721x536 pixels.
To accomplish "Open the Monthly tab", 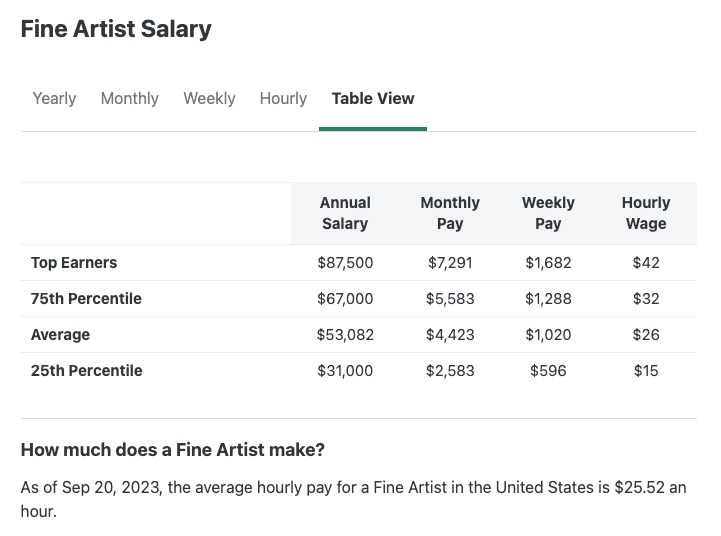I will (x=129, y=98).
